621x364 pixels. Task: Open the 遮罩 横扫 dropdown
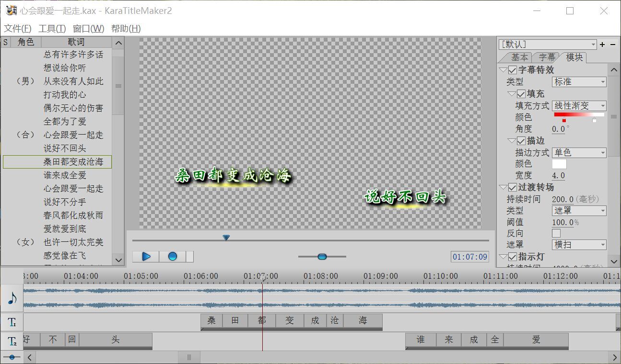click(579, 245)
